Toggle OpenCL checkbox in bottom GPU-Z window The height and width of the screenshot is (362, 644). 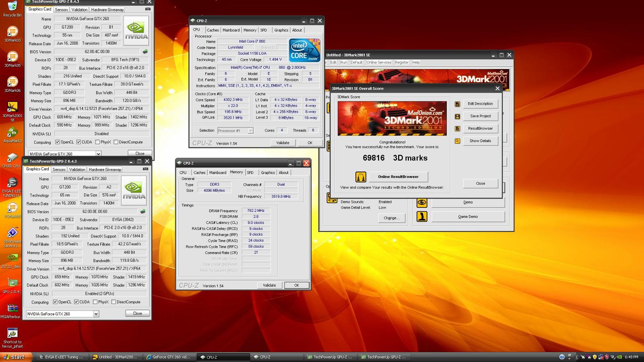[55, 302]
